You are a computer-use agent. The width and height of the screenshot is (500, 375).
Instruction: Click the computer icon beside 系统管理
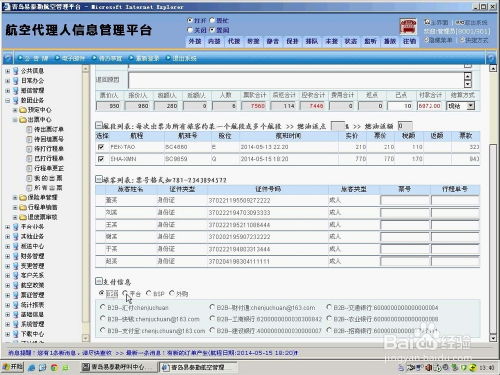pyautogui.click(x=16, y=324)
